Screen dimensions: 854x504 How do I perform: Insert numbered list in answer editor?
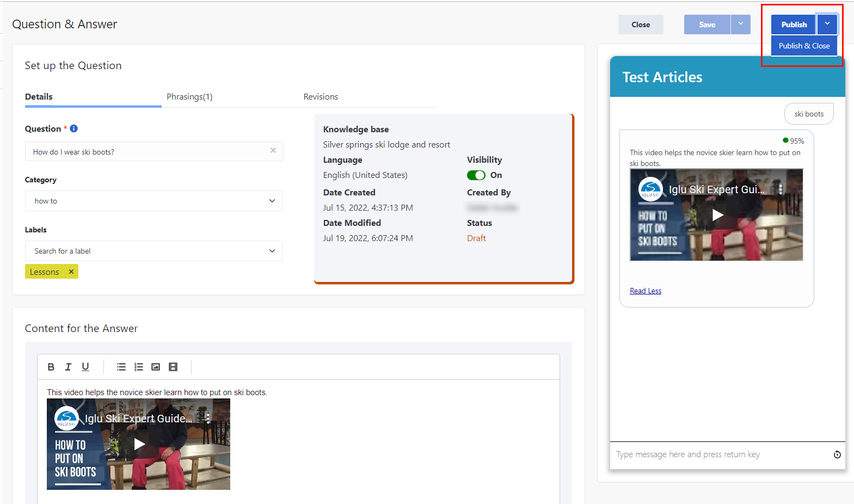pyautogui.click(x=139, y=367)
